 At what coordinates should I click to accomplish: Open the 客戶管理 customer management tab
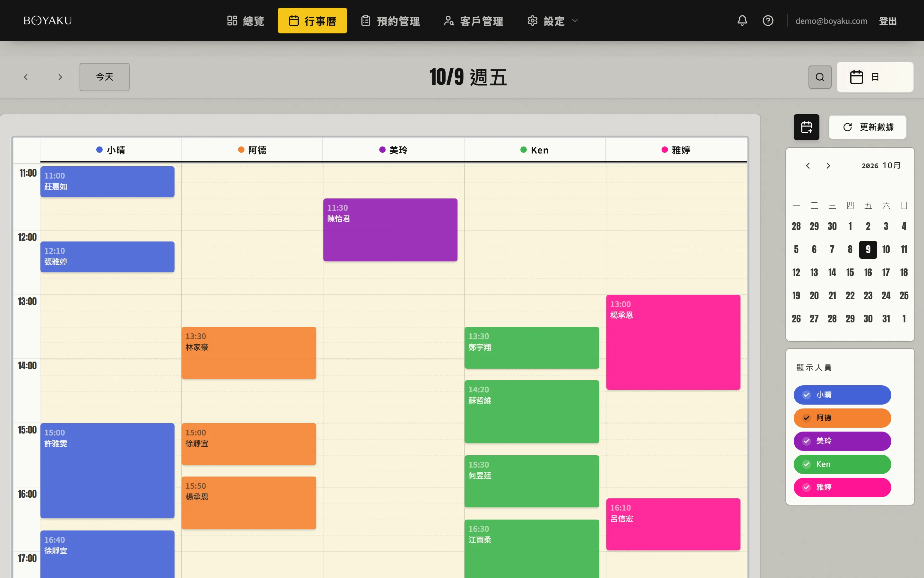[x=474, y=21]
